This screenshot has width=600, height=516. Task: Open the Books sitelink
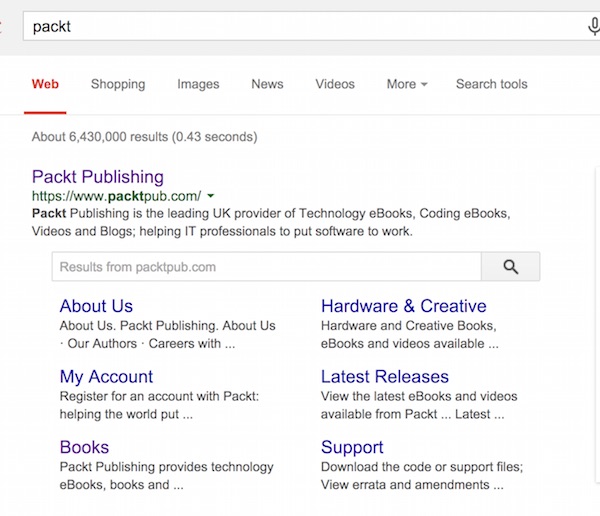tap(84, 447)
